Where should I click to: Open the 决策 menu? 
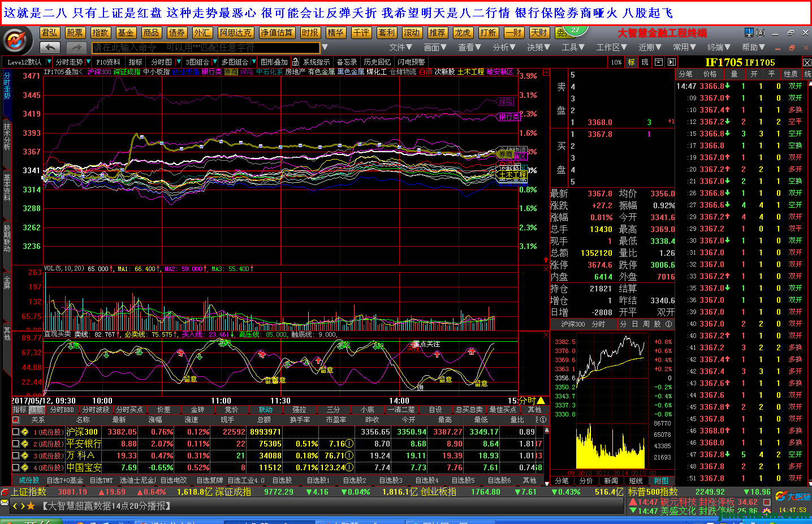[538, 48]
